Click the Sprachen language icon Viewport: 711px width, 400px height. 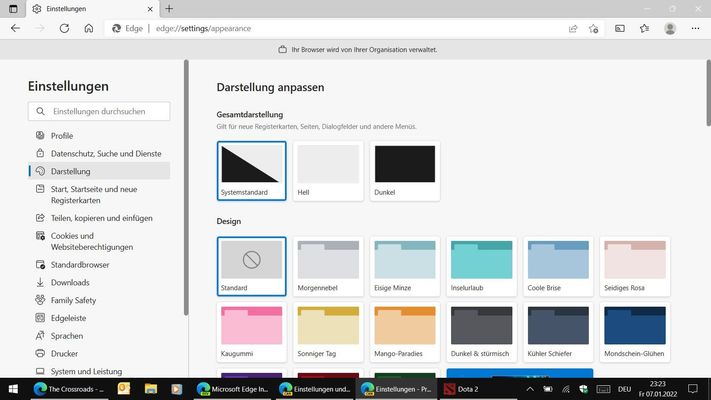[40, 336]
